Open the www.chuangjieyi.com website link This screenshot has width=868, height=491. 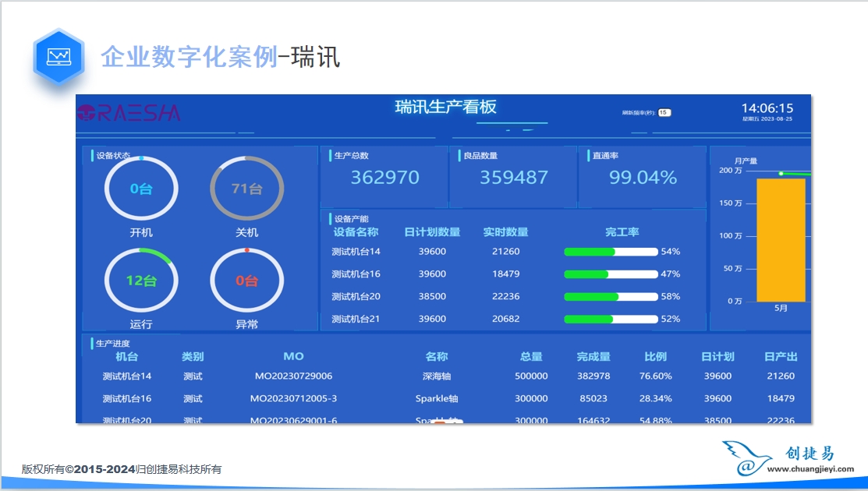(810, 469)
